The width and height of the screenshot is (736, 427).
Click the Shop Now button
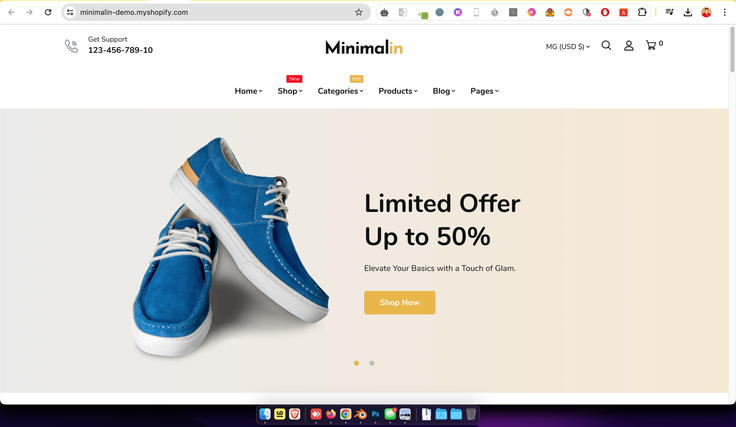(399, 303)
